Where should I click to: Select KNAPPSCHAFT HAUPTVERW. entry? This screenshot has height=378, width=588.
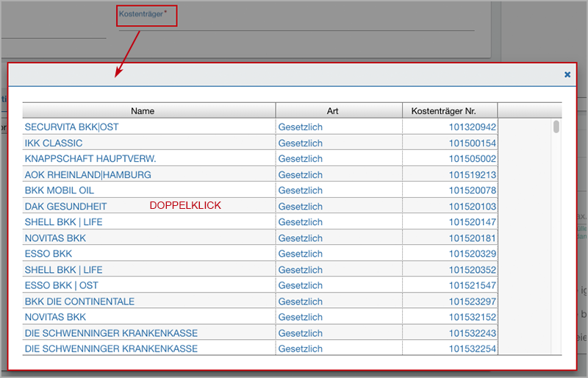tap(90, 159)
